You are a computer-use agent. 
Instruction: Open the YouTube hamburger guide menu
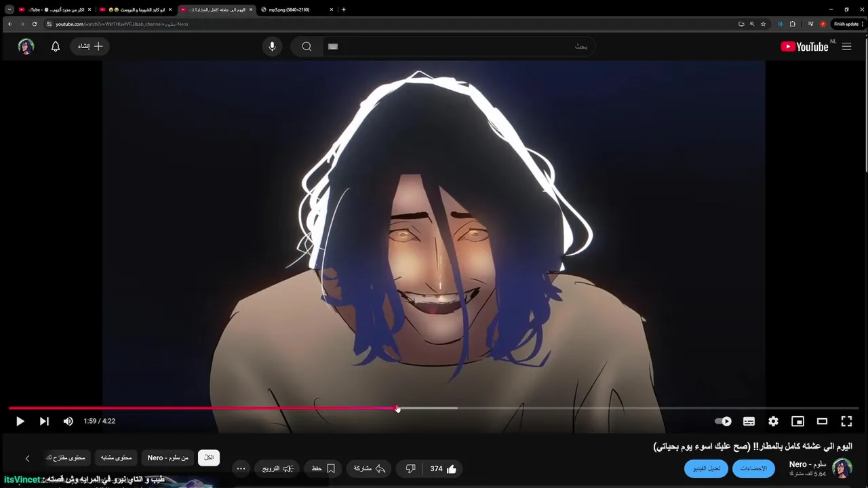(x=846, y=46)
